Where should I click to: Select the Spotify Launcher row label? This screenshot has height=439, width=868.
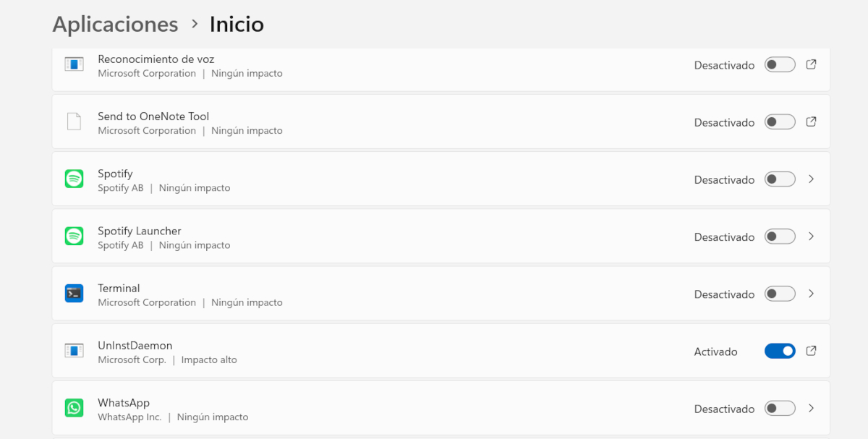tap(140, 231)
